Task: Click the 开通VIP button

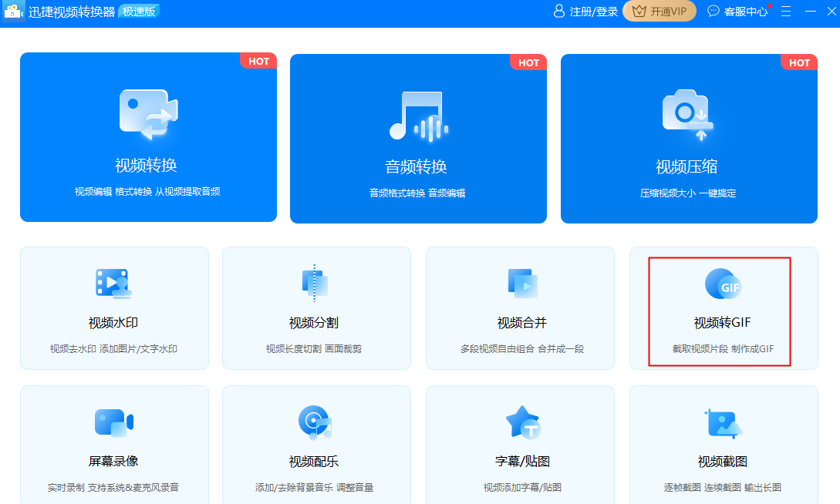Action: [660, 12]
